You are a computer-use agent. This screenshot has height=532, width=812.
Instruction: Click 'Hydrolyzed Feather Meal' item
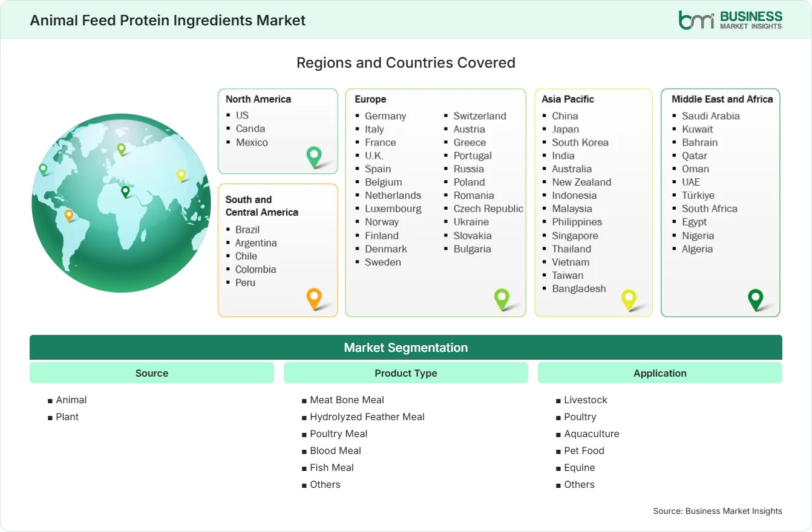[367, 417]
